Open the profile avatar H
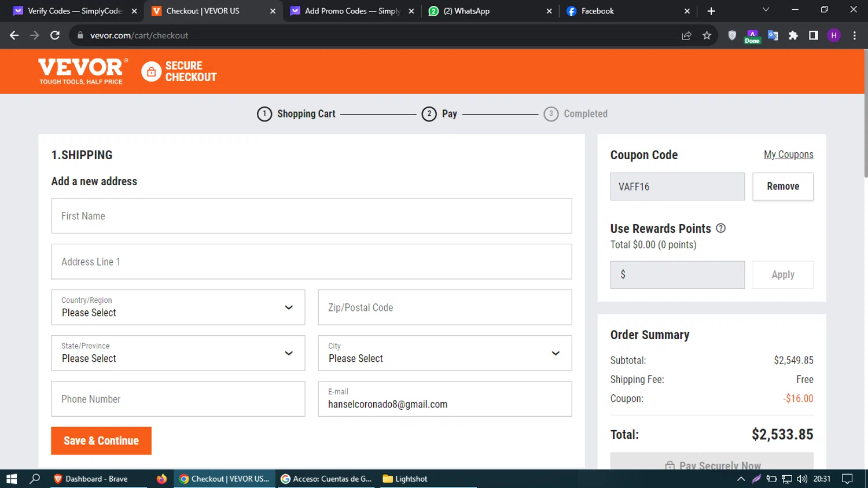868x488 pixels. [x=834, y=35]
